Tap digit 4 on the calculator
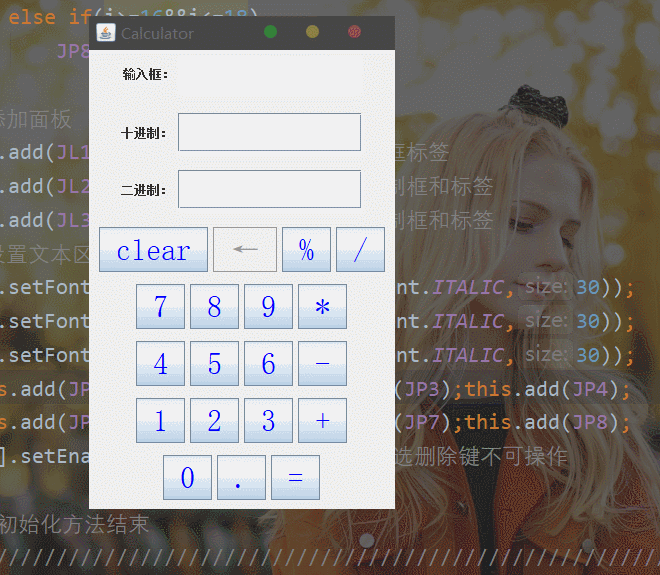 160,364
